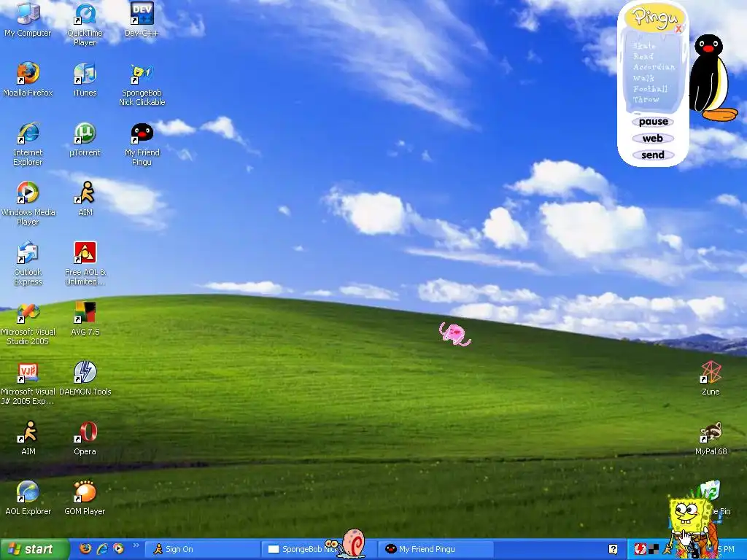Click the send button in Pingu panel
Screen dimensions: 747x560
tap(653, 155)
